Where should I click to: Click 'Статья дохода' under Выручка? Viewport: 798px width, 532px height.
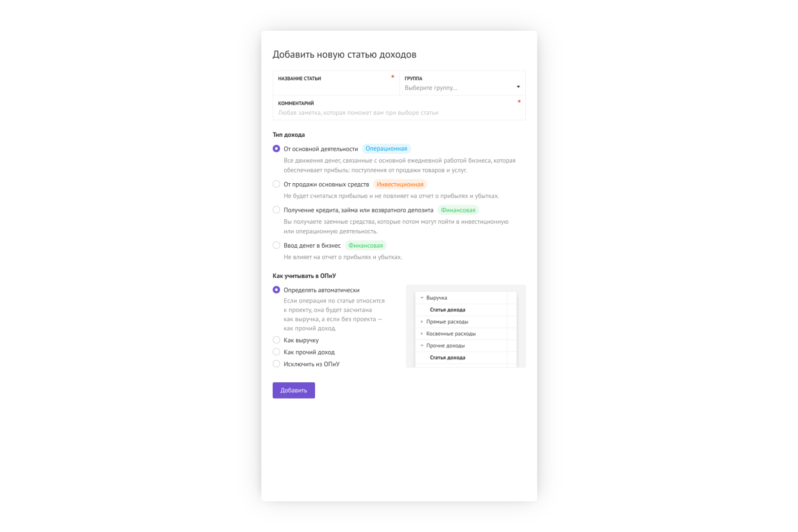[x=447, y=310]
